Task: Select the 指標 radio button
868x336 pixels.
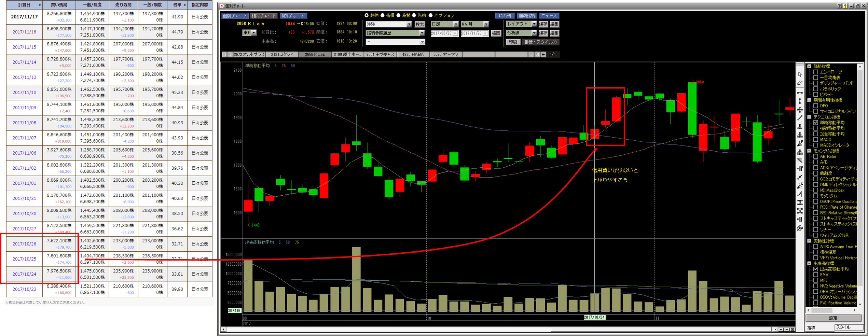Action: [x=383, y=15]
